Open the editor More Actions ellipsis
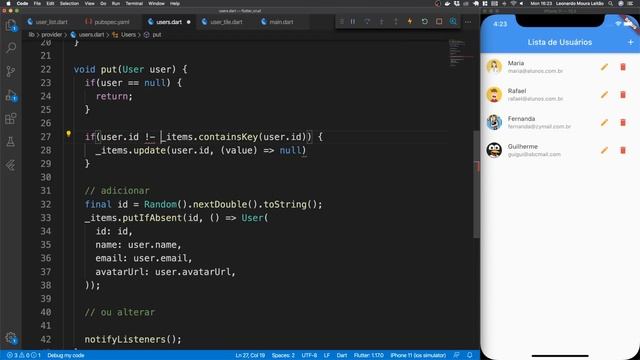Image resolution: width=640 pixels, height=360 pixels. click(468, 22)
